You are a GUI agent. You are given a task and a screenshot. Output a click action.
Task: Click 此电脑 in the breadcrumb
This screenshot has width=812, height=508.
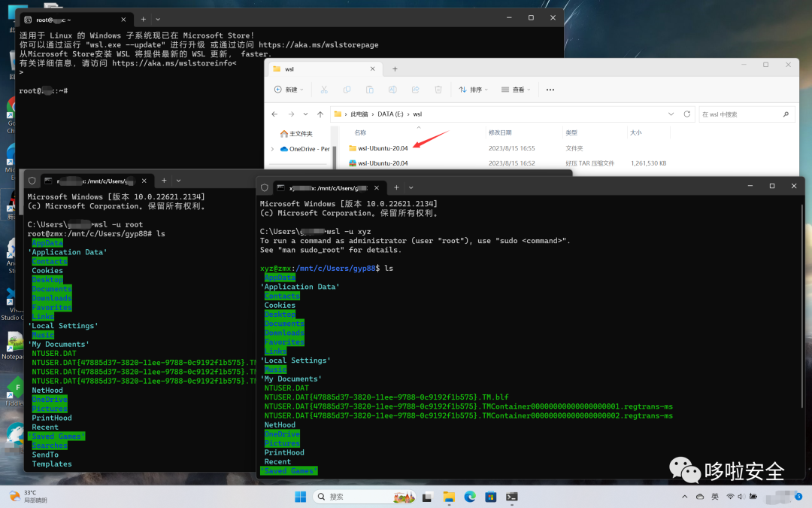coord(359,114)
